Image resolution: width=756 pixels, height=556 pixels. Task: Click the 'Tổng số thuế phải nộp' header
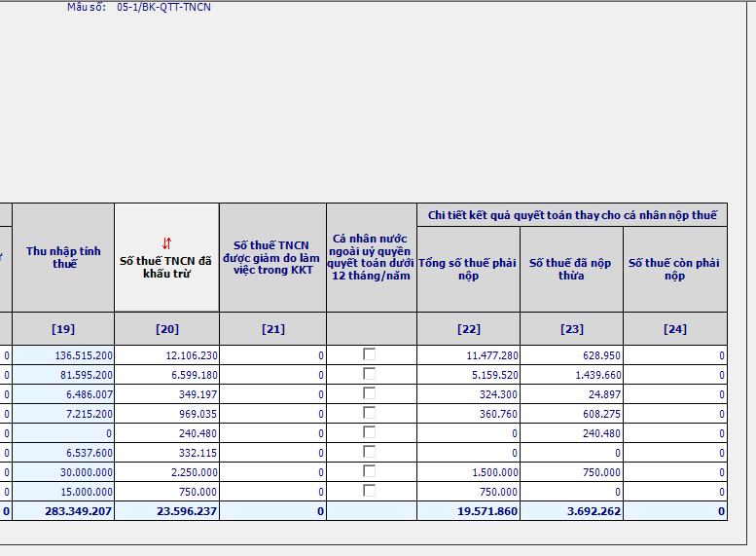(x=468, y=269)
